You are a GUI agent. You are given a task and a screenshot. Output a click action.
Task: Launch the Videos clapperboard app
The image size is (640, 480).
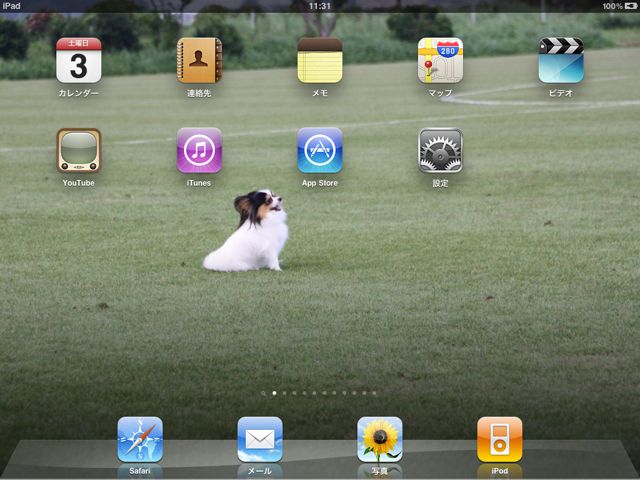pos(561,60)
